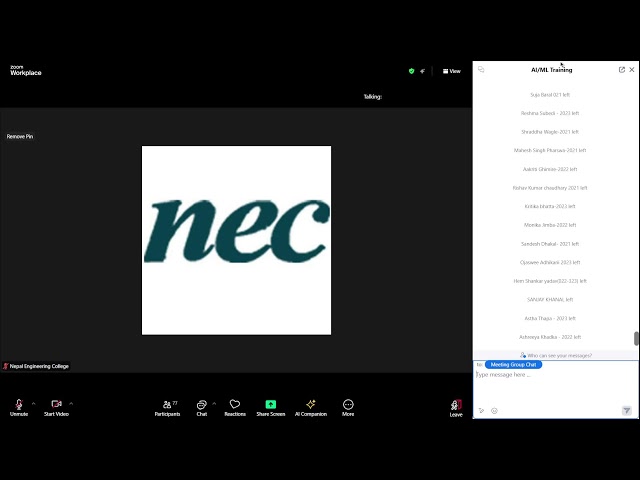Click the 'Mahesh Singh' left message
Viewport: 640px width, 480px height.
(x=550, y=150)
